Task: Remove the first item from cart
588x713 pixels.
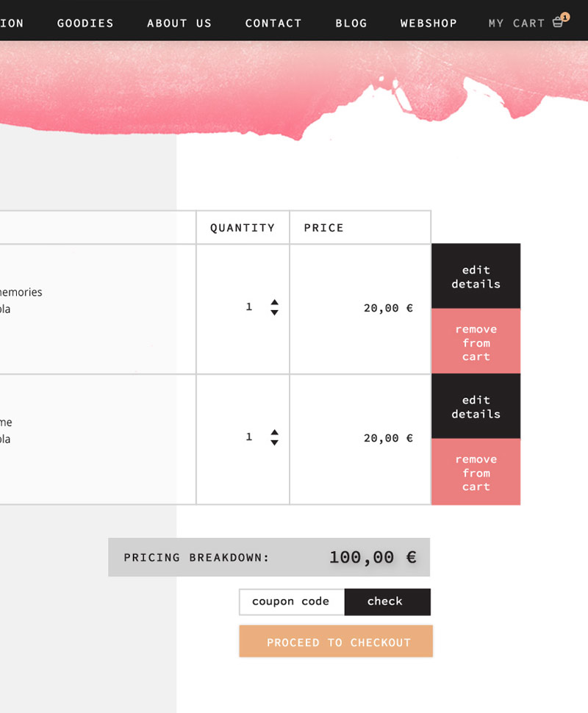Action: point(476,341)
